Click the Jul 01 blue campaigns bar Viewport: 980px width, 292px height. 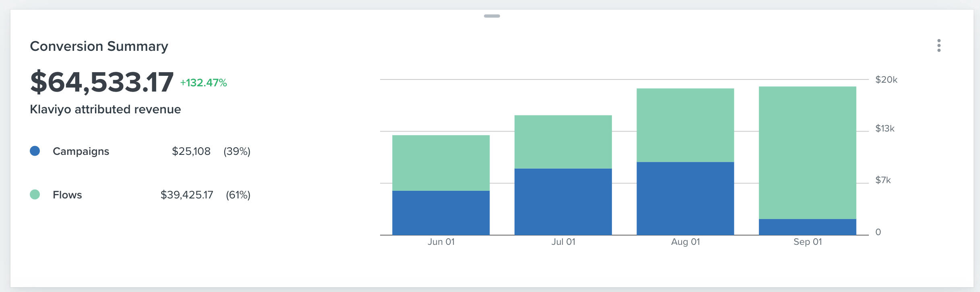click(563, 202)
